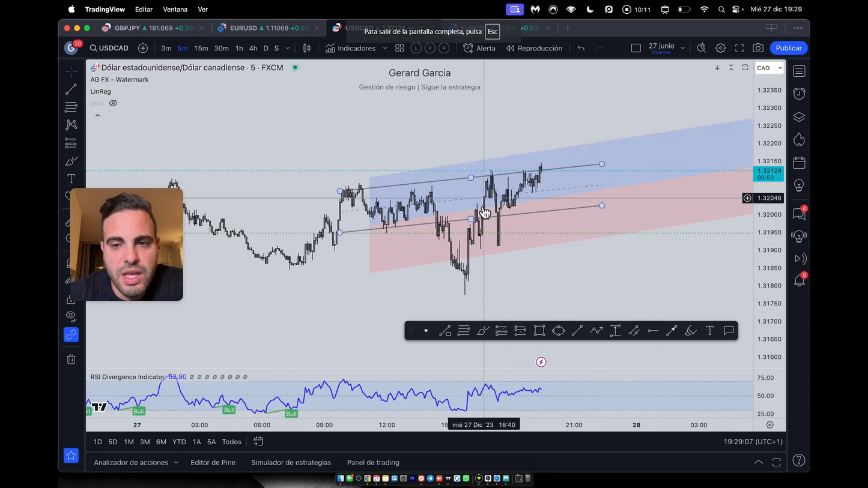Click the trash icon to remove drawings
This screenshot has height=488, width=868.
tap(71, 359)
